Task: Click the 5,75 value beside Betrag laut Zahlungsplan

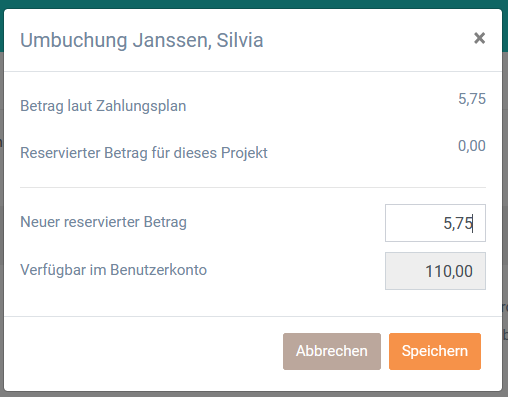Action: [x=472, y=99]
